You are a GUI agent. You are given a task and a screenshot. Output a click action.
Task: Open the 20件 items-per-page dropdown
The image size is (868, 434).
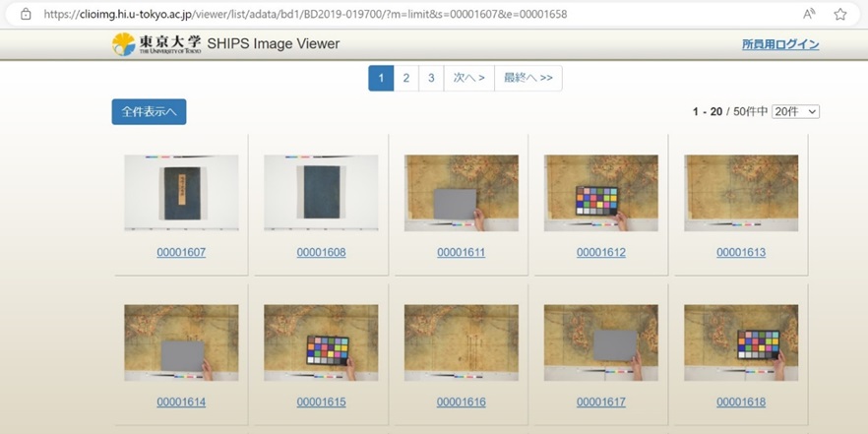[795, 112]
